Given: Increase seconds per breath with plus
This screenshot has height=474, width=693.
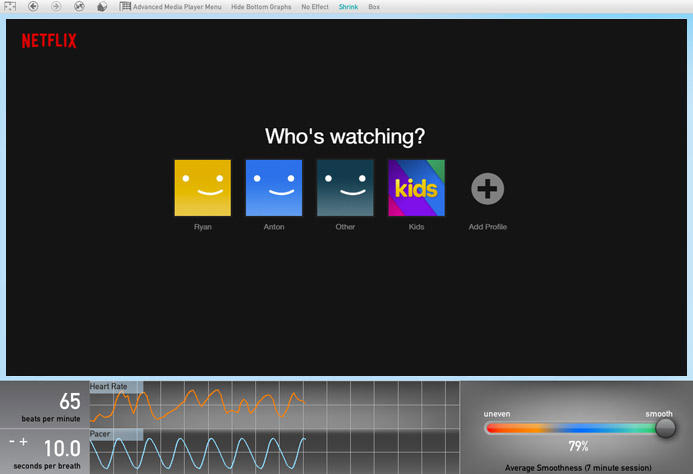Looking at the screenshot, I should pyautogui.click(x=23, y=441).
